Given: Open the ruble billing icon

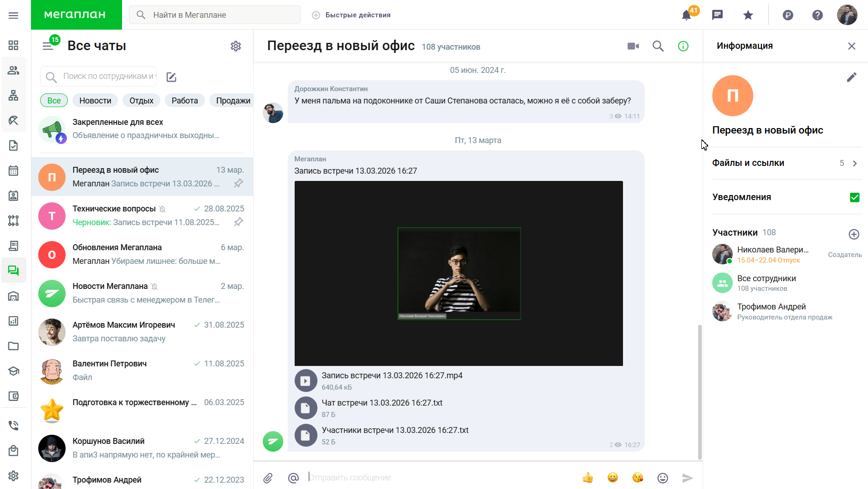Looking at the screenshot, I should 788,15.
